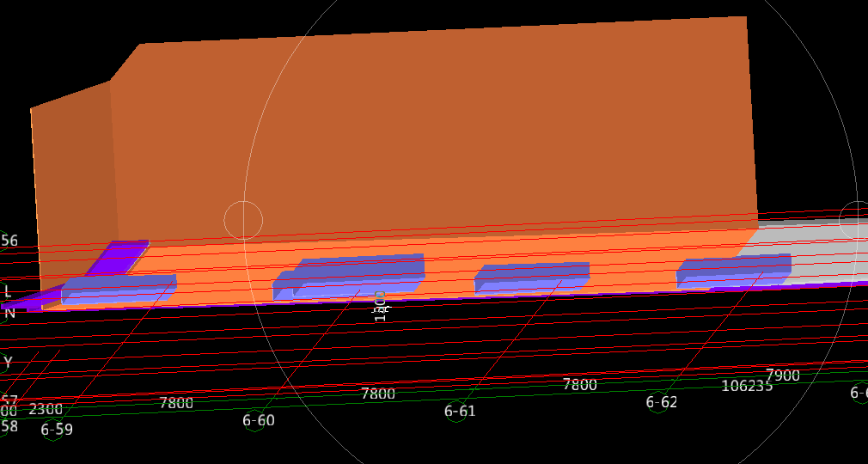Screen dimensions: 868x464
Task: Select the blue footing block above grid 6-60
Action: pos(349,277)
